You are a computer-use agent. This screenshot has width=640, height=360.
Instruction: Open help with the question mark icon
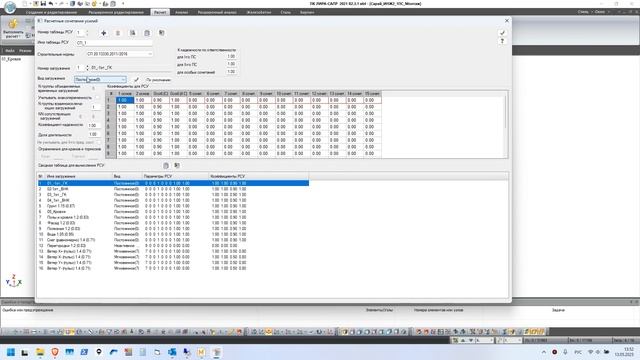[x=502, y=41]
